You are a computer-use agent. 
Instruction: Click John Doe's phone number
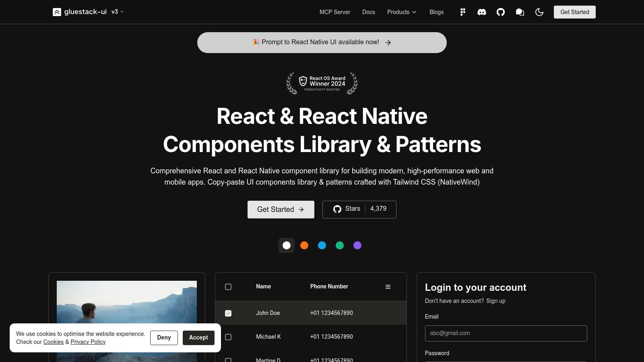pyautogui.click(x=332, y=313)
